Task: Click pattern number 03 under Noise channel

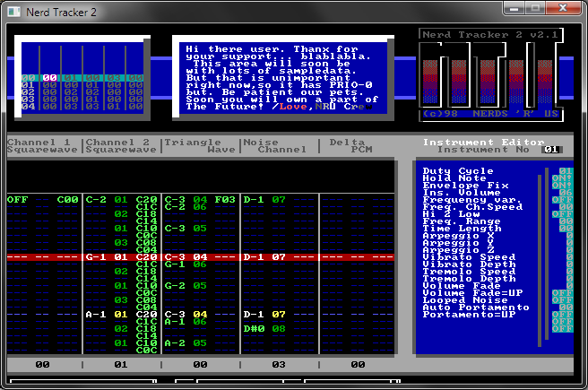Action: point(279,365)
